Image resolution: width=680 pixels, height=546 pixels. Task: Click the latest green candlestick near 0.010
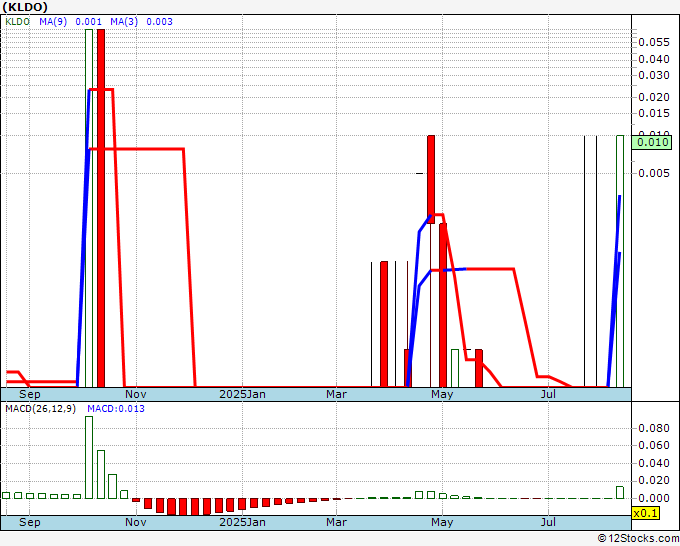pyautogui.click(x=620, y=261)
